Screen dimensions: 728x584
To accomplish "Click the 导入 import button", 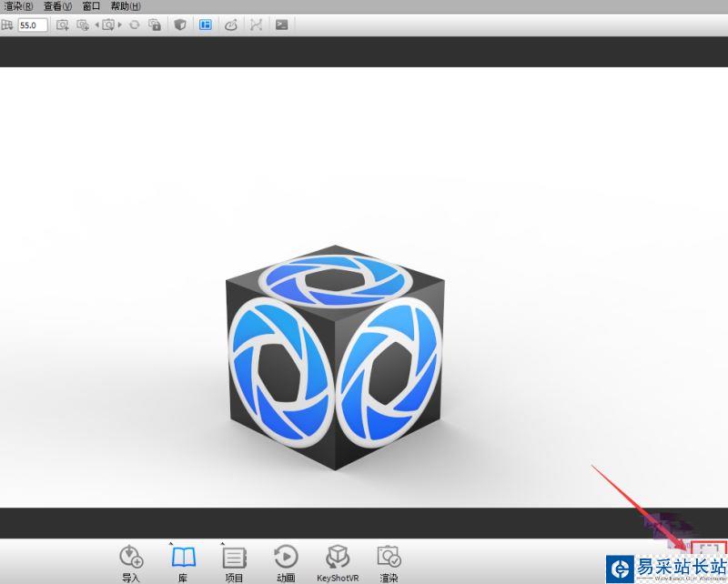I will tap(131, 563).
